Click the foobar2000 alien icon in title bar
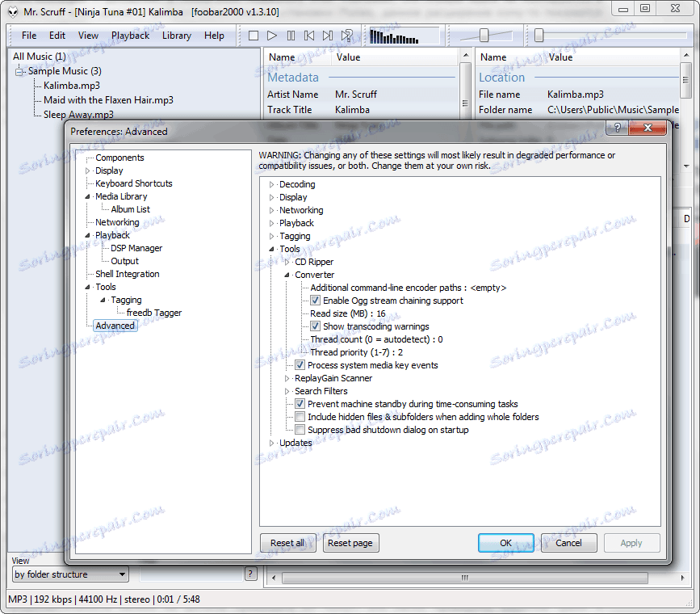700x614 pixels. pyautogui.click(x=14, y=11)
